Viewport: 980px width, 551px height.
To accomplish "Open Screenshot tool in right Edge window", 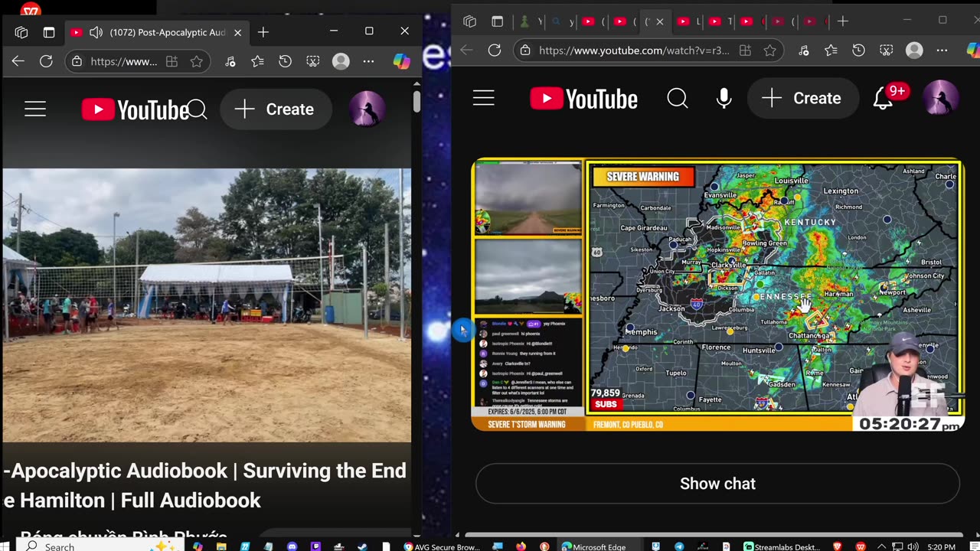I will pos(886,51).
